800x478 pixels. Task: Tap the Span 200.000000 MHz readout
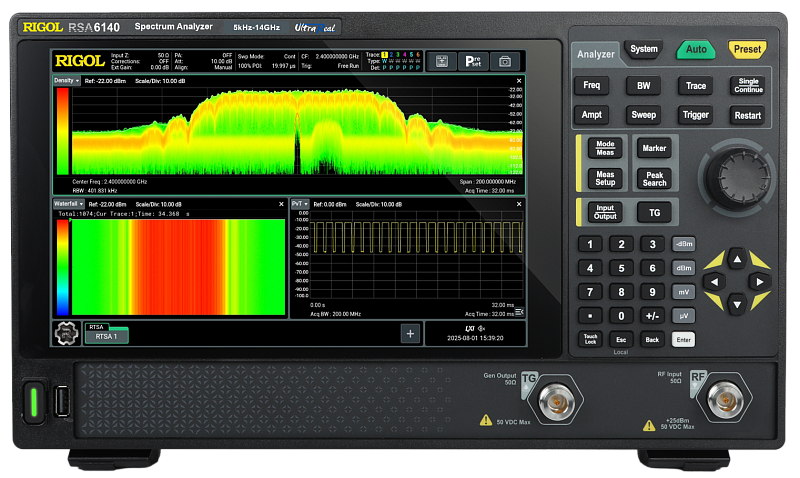[488, 182]
